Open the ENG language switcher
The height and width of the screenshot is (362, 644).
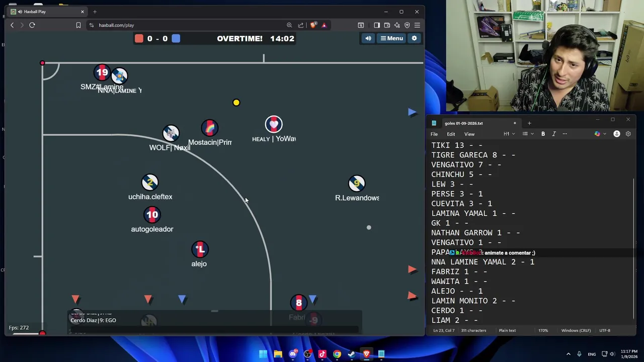click(x=592, y=354)
